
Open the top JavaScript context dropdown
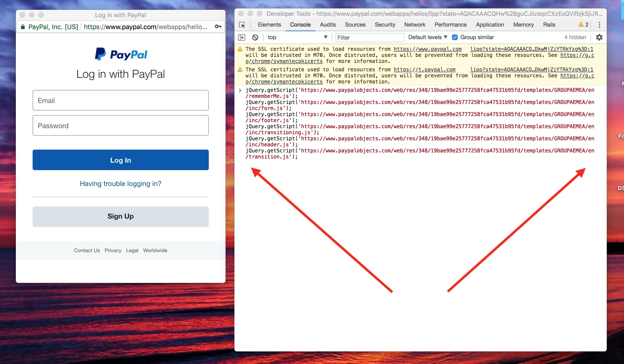click(297, 37)
